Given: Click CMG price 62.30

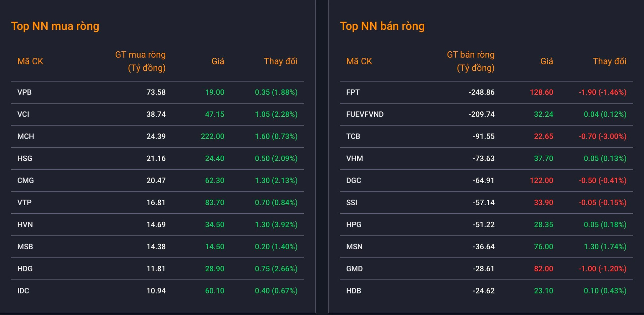Looking at the screenshot, I should tap(215, 180).
